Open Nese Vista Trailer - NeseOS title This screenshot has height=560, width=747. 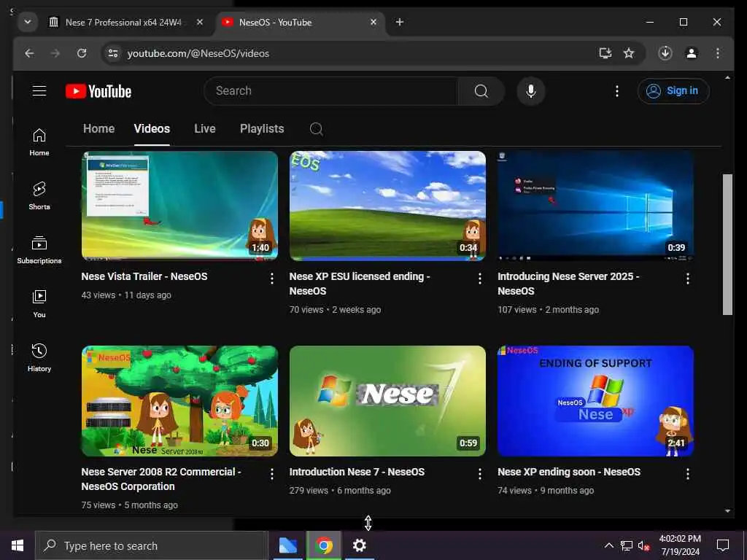(x=144, y=276)
